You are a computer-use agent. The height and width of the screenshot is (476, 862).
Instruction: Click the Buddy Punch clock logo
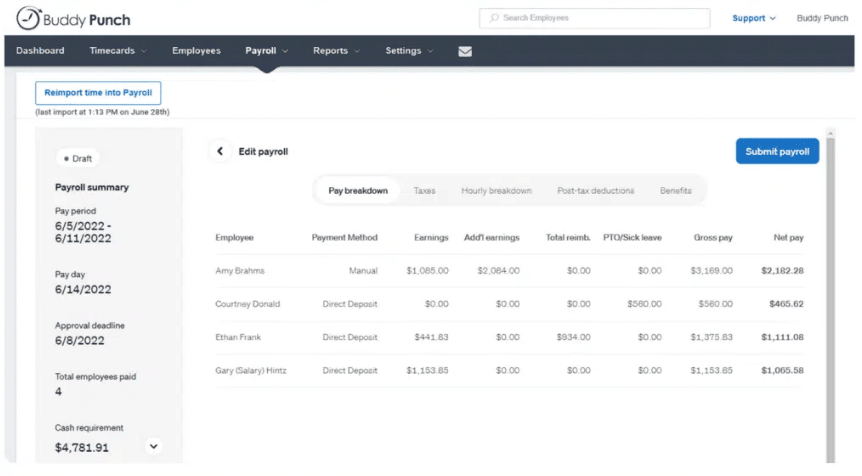click(29, 18)
